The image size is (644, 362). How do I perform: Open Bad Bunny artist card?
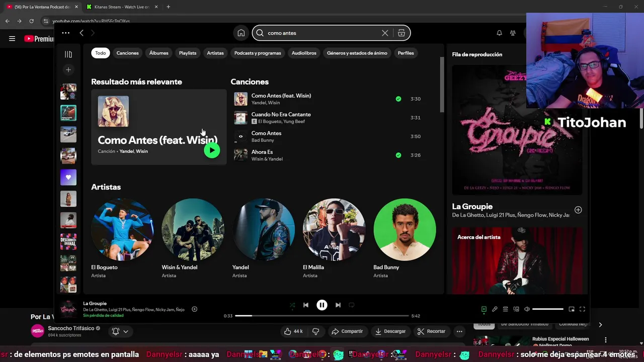pos(405,238)
